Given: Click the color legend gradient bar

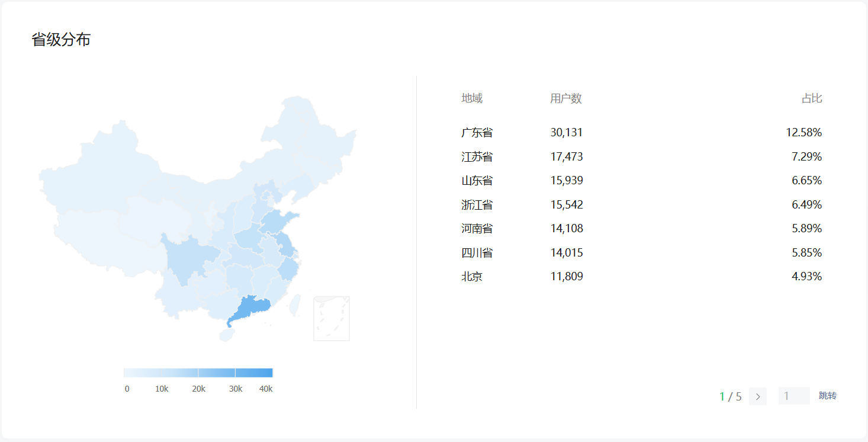Looking at the screenshot, I should point(198,373).
